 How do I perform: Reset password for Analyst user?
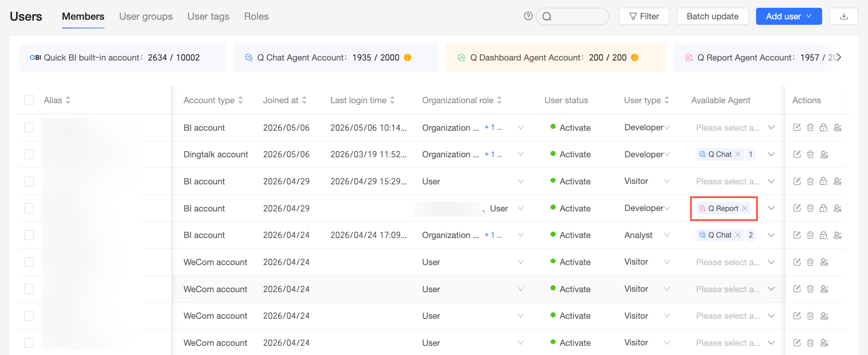coord(824,235)
